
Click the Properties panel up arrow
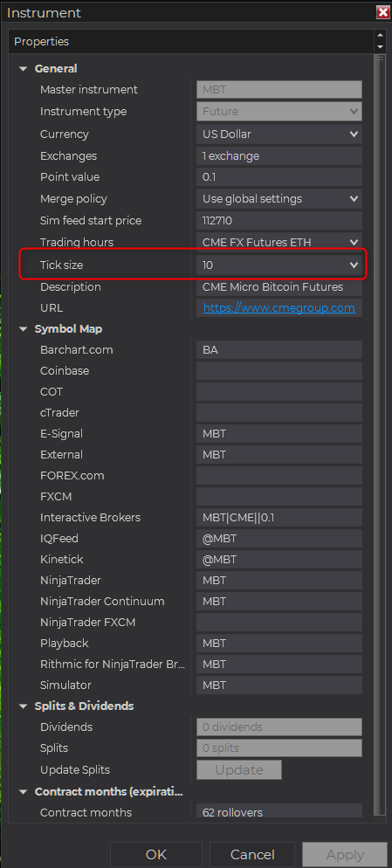coord(380,37)
